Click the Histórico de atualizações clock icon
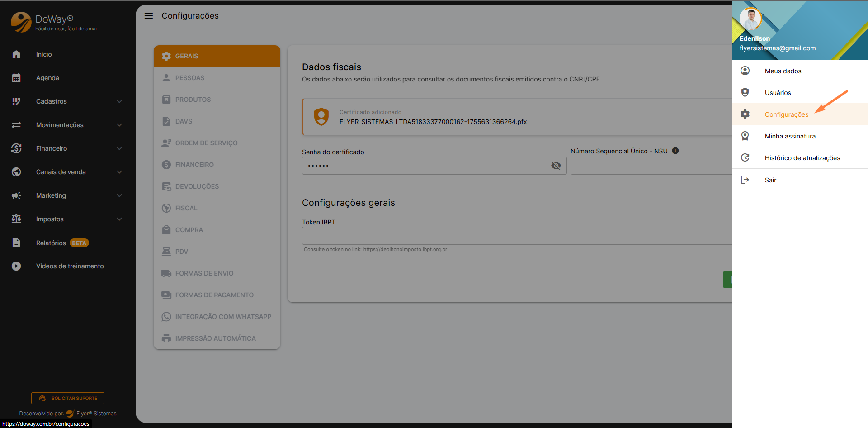Image resolution: width=868 pixels, height=428 pixels. 745,158
